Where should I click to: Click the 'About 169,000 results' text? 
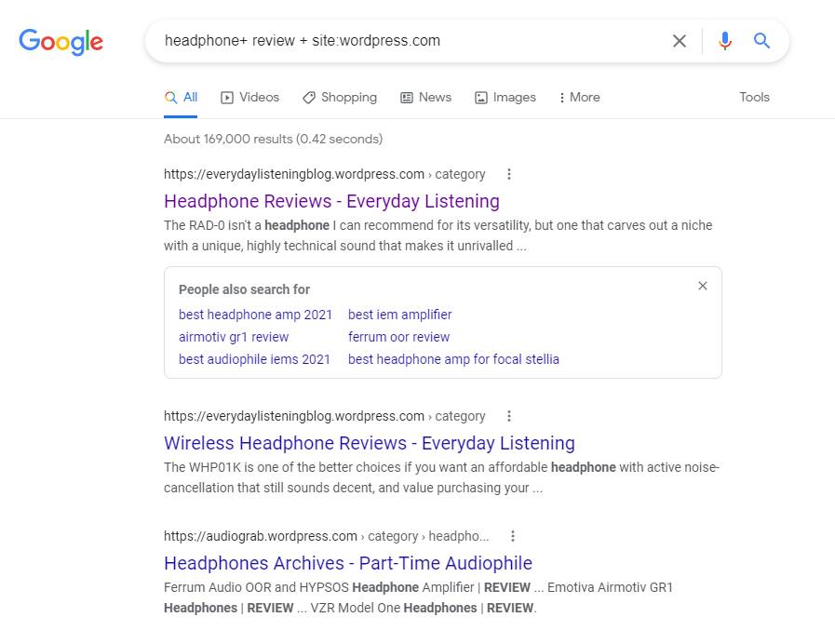(x=273, y=139)
